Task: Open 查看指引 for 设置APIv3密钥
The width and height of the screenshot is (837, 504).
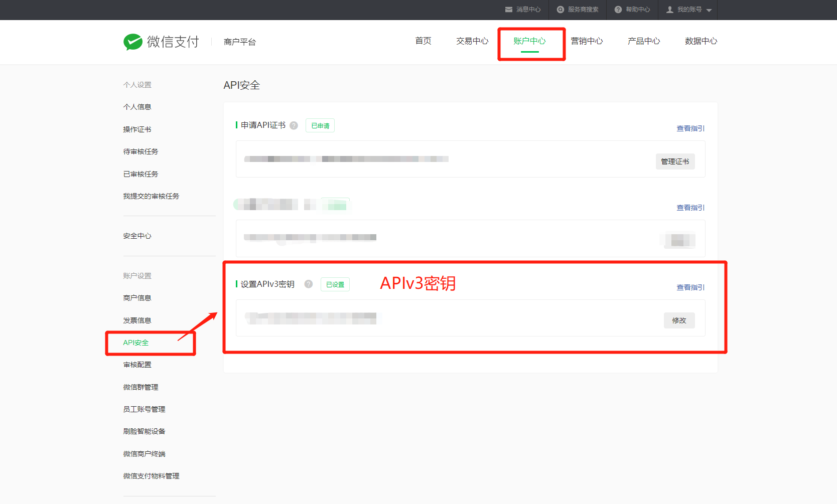Action: click(690, 287)
